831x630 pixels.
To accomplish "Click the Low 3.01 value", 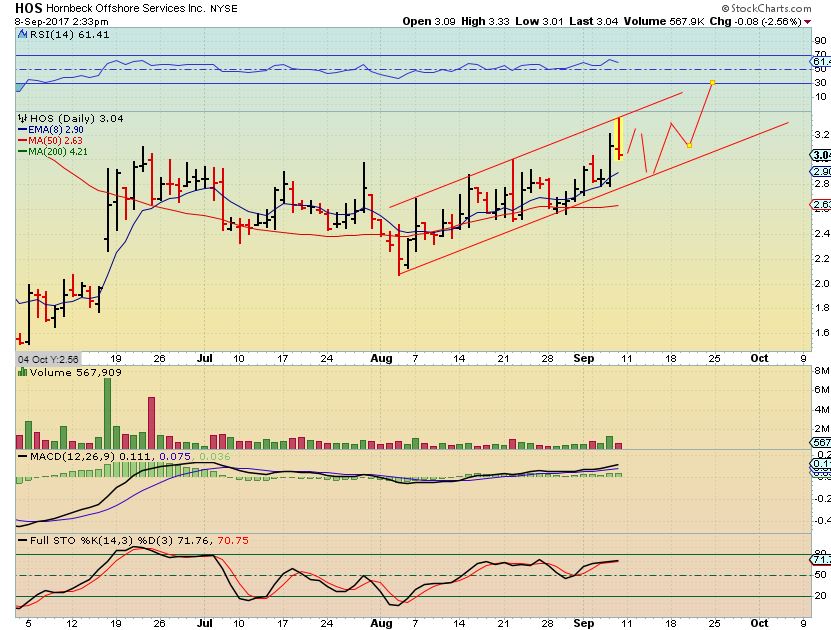I will click(x=540, y=21).
